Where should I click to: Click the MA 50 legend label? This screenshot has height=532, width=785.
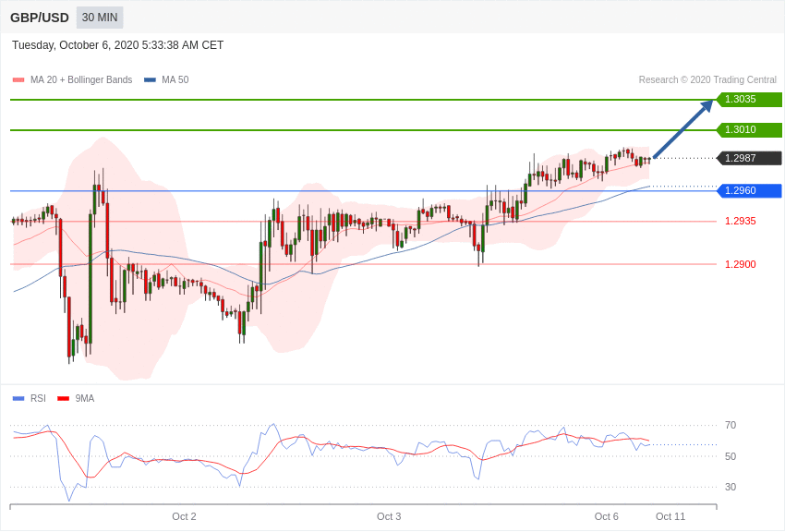pyautogui.click(x=175, y=79)
